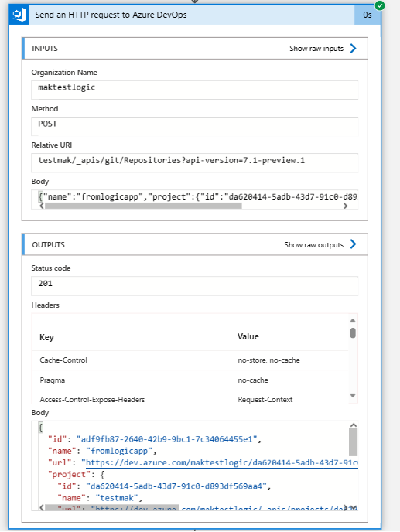
Task: Click the OUTPUTS section heading
Action: [x=48, y=244]
